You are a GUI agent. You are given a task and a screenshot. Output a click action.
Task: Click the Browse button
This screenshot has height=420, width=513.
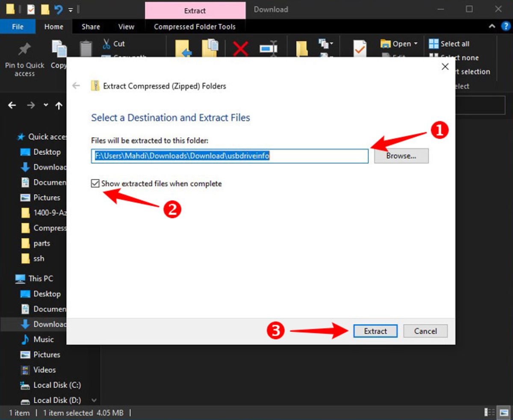coord(401,156)
